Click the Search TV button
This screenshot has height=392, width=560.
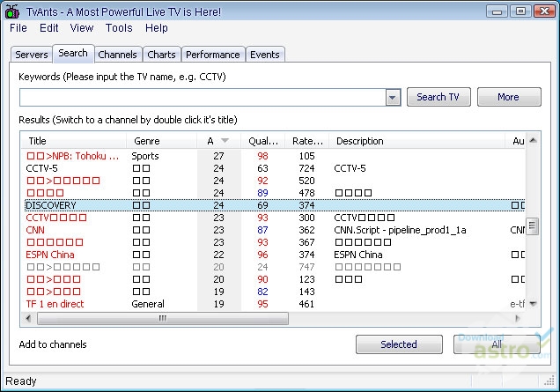pos(438,97)
